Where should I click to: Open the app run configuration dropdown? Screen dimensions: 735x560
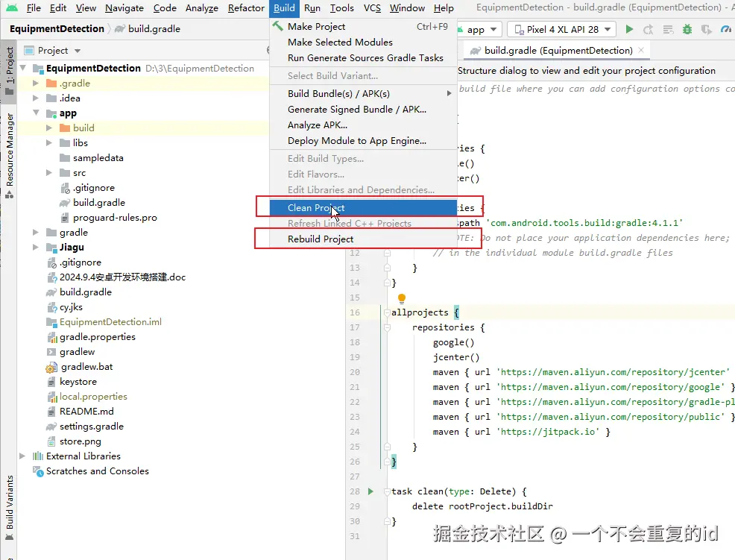(x=480, y=30)
